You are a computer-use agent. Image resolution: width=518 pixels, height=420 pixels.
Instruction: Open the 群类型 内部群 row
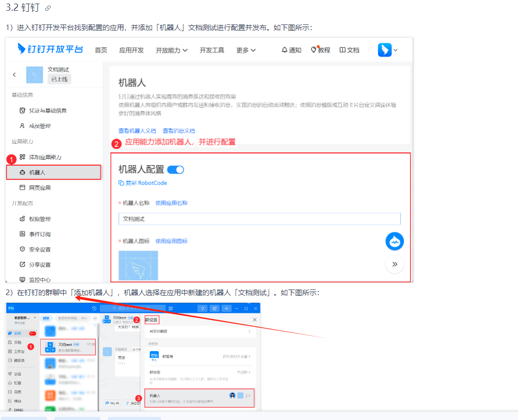(x=200, y=377)
